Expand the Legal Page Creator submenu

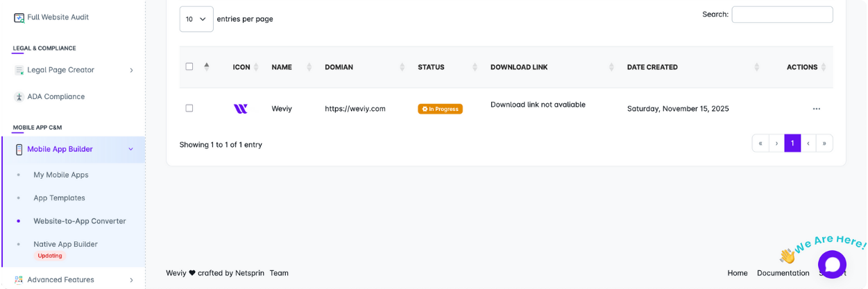131,70
